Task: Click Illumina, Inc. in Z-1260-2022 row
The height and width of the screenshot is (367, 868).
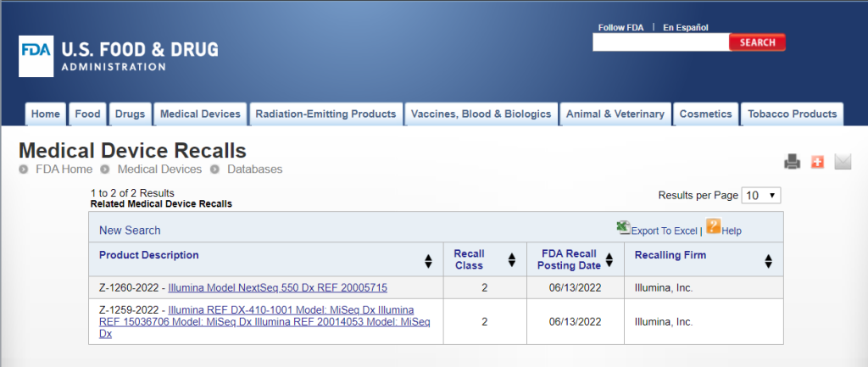Action: pos(664,288)
